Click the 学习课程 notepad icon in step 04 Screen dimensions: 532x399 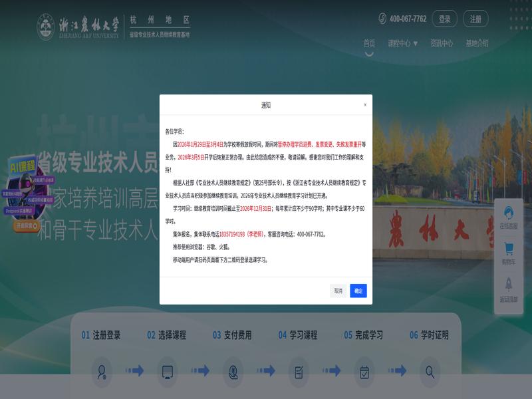click(x=299, y=371)
